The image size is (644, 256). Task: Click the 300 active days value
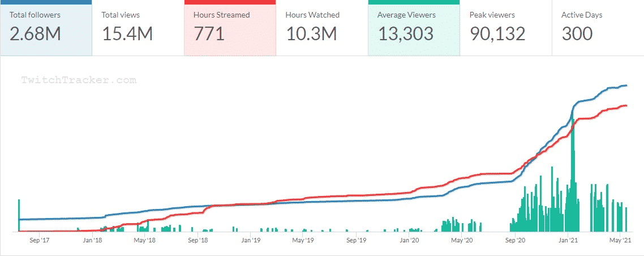(x=577, y=33)
